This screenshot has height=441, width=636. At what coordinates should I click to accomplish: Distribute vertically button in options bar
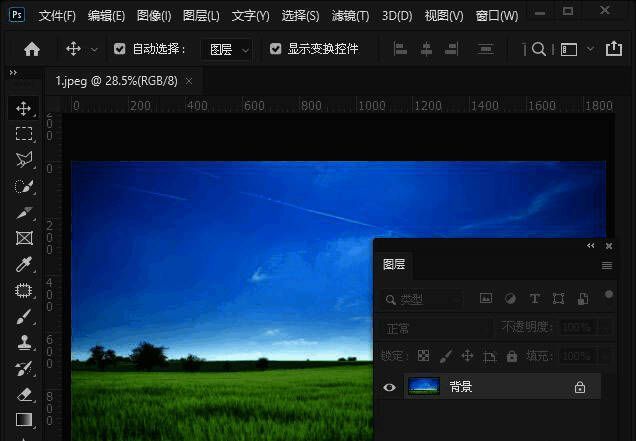click(x=485, y=49)
